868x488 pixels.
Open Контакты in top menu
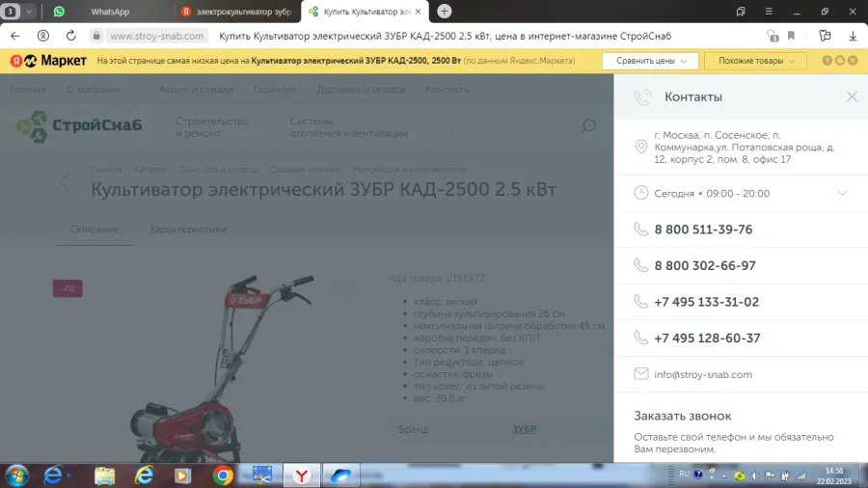coord(448,89)
